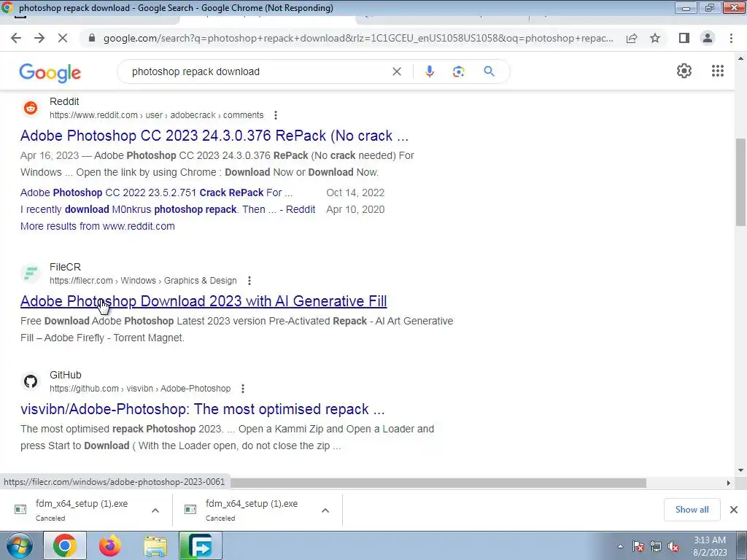Viewport: 747px width, 560px height.
Task: Click the github.com breadcrumb URL text
Action: click(x=140, y=389)
